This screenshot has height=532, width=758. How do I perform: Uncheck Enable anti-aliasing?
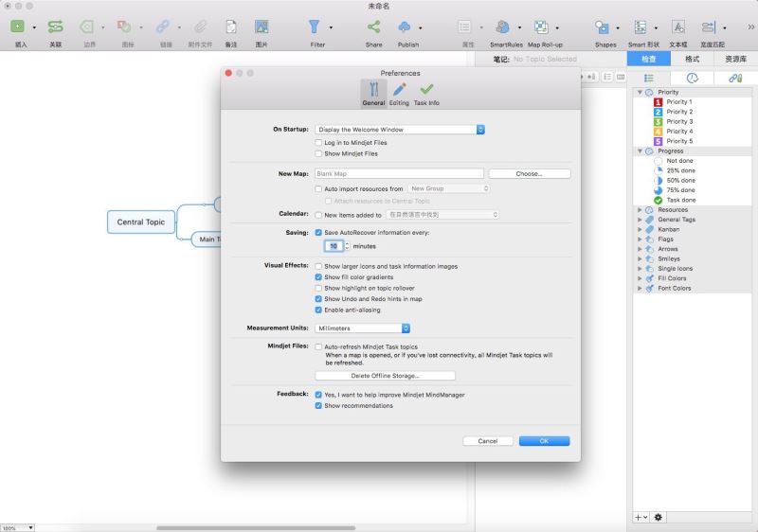318,310
